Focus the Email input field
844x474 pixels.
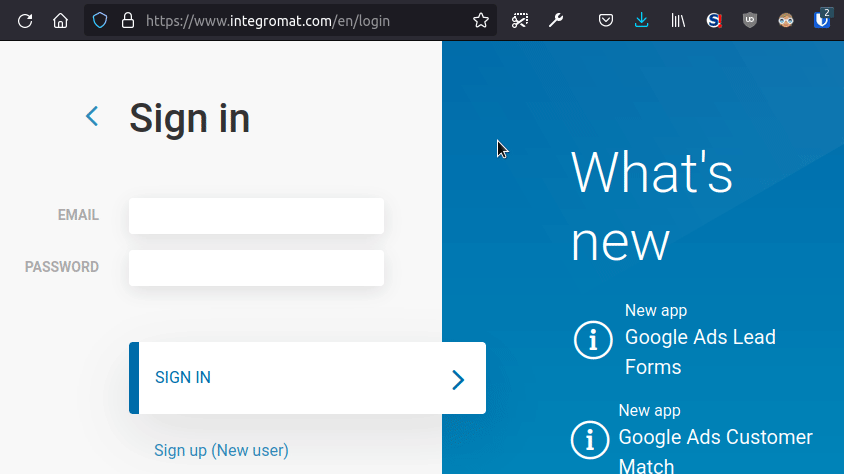pos(256,216)
